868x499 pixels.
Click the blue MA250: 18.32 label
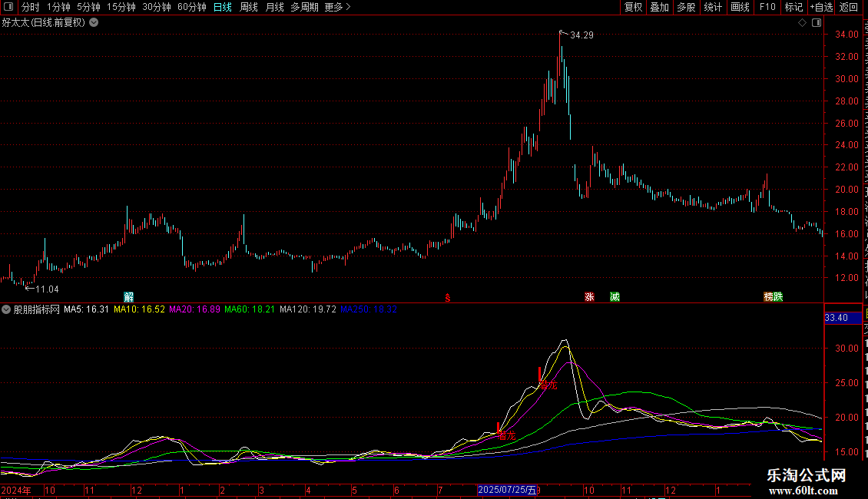tap(368, 309)
